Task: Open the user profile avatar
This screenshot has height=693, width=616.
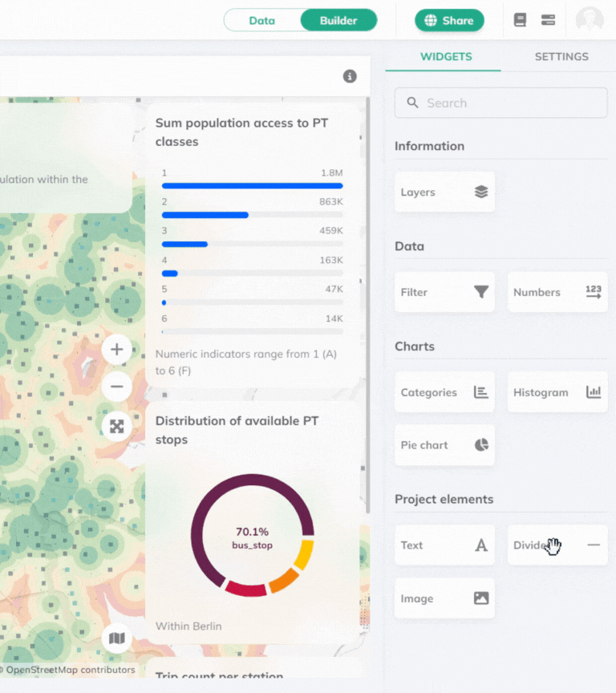Action: [x=590, y=20]
